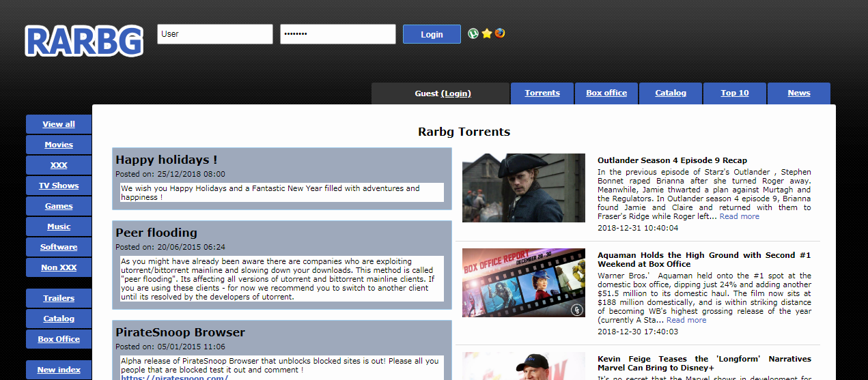This screenshot has height=380, width=868.
Task: Open the Kevin Feige Teases Longform headline
Action: pyautogui.click(x=704, y=363)
